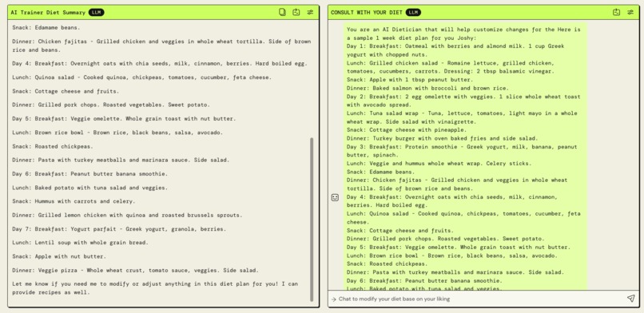Click the send paper-plane icon in chat box
644x313 pixels.
click(x=631, y=299)
